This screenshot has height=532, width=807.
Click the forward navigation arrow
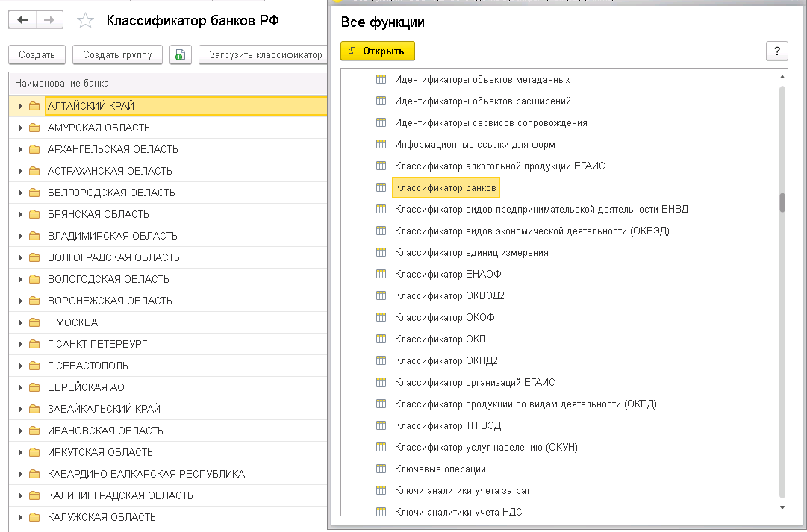pyautogui.click(x=49, y=21)
